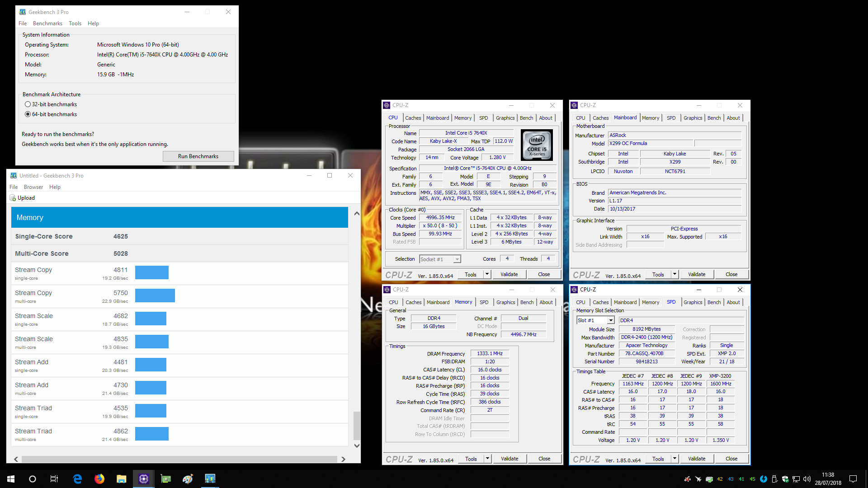
Task: Click Help menu in Geekbench launcher
Action: tap(93, 23)
